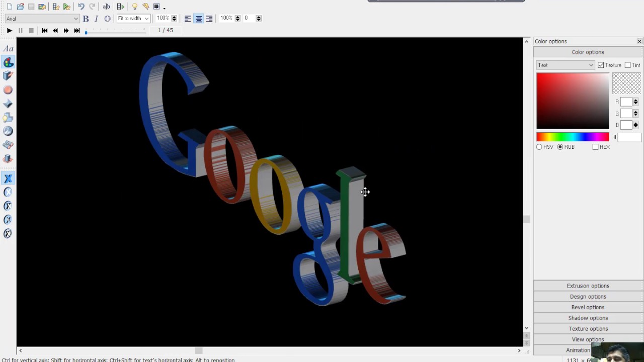Toggle bold with the B icon
The height and width of the screenshot is (362, 644).
[x=86, y=19]
